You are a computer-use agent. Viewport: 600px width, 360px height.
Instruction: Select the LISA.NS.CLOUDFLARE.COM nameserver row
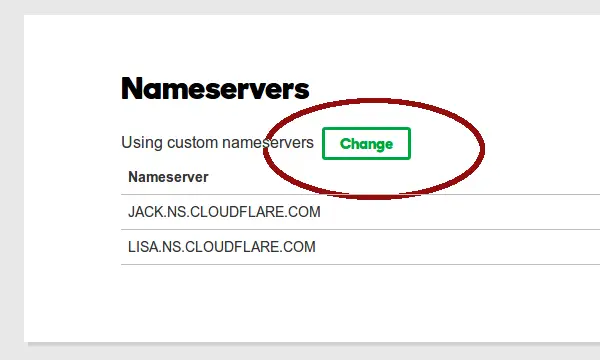tap(360, 247)
